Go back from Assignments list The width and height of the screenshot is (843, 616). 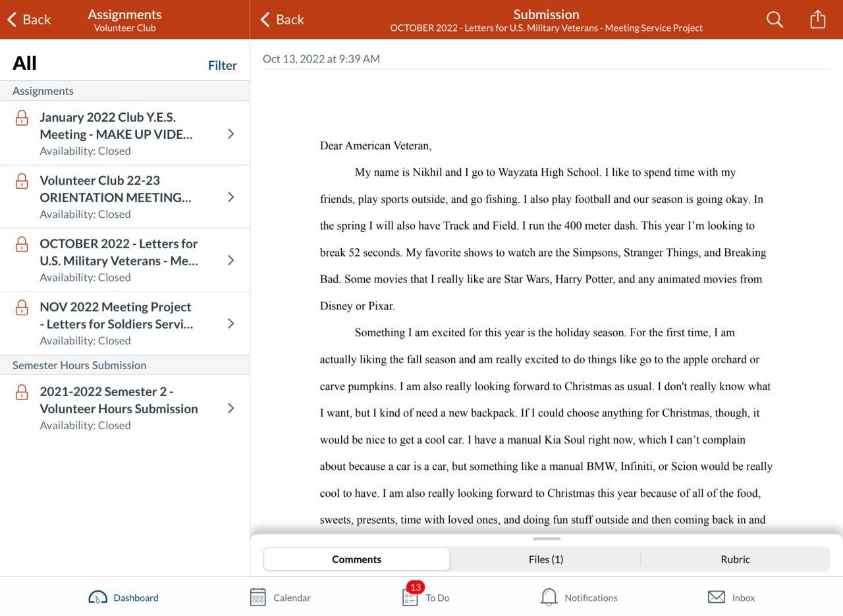pyautogui.click(x=29, y=20)
